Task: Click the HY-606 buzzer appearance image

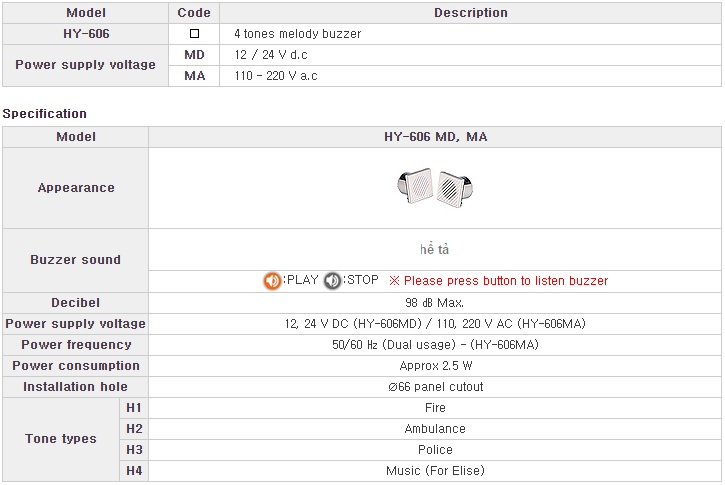Action: click(x=435, y=188)
